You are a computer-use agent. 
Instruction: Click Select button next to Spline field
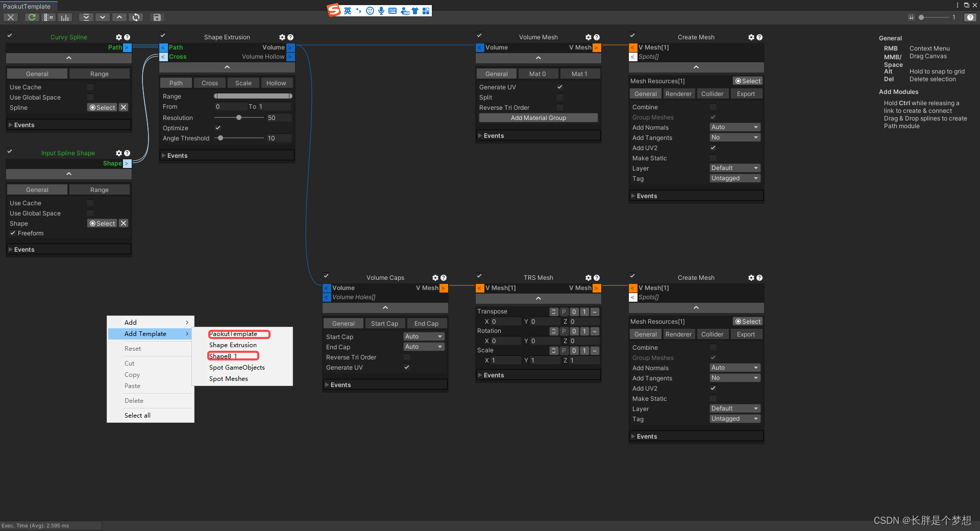(103, 108)
